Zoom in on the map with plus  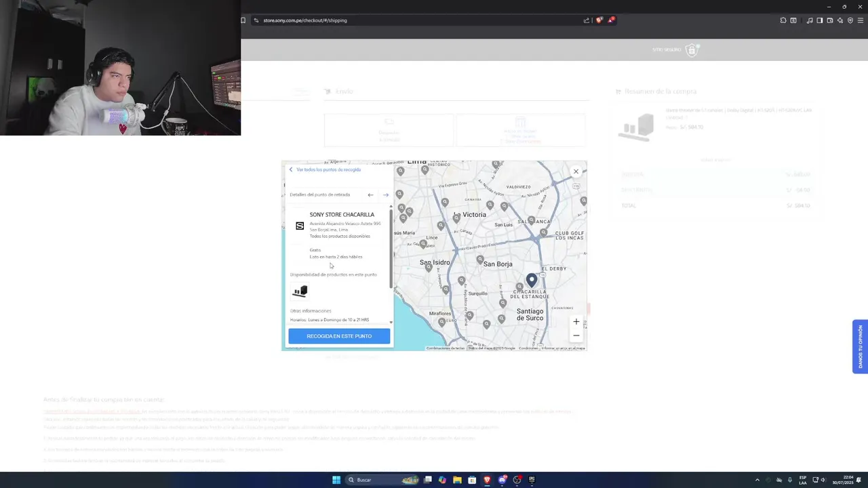576,322
